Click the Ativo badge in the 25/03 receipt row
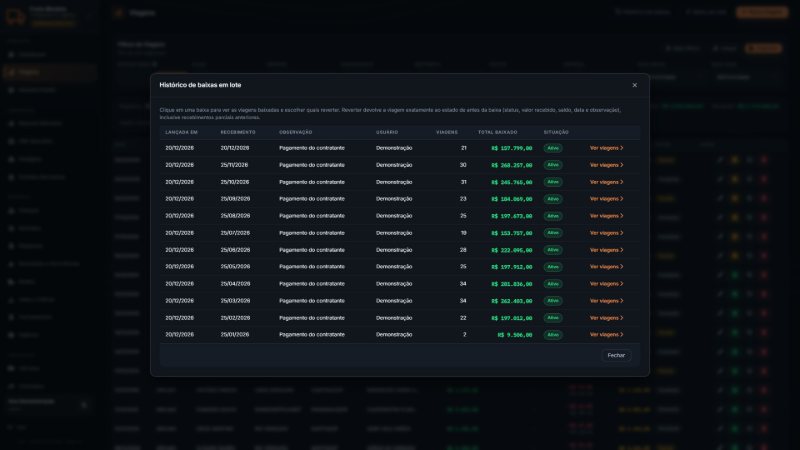 click(553, 301)
